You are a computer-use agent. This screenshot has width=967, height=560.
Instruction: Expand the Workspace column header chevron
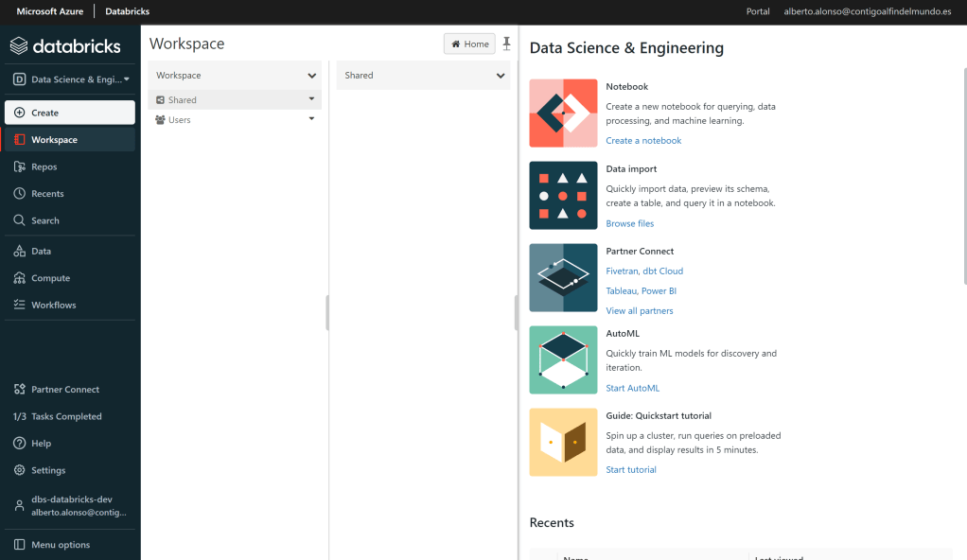[311, 76]
